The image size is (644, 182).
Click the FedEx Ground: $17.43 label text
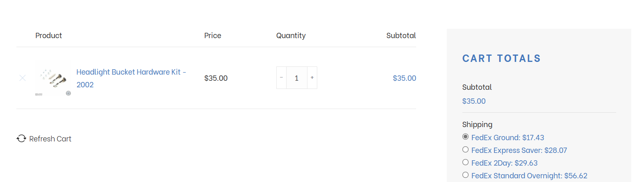pyautogui.click(x=507, y=138)
